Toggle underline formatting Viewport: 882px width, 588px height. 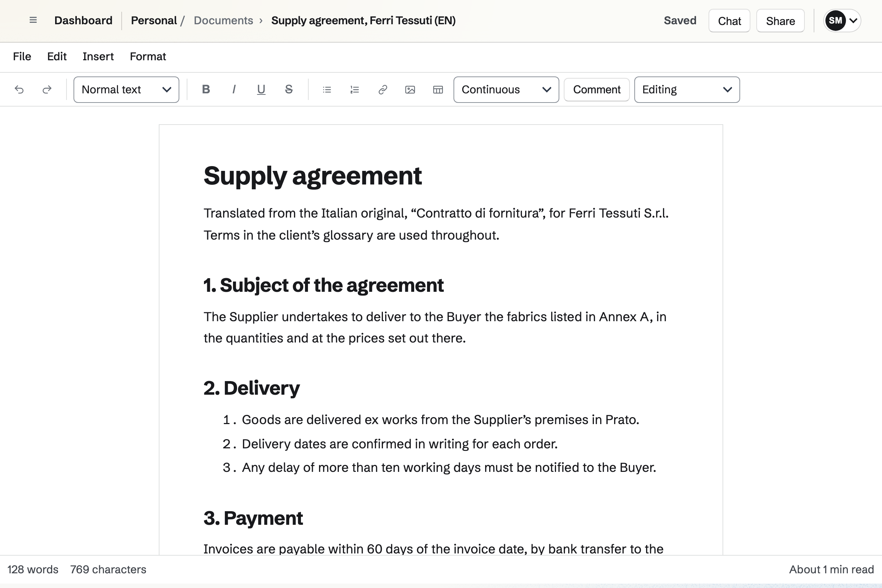click(x=261, y=89)
